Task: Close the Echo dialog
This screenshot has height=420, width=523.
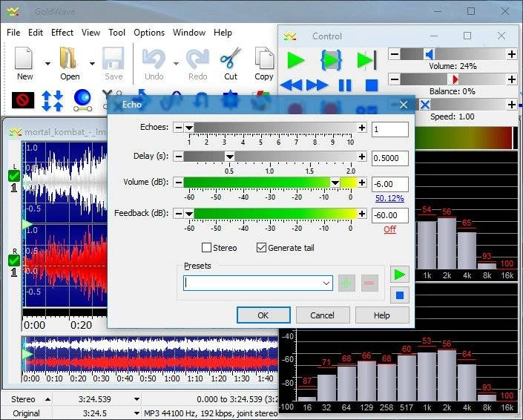Action: 404,105
